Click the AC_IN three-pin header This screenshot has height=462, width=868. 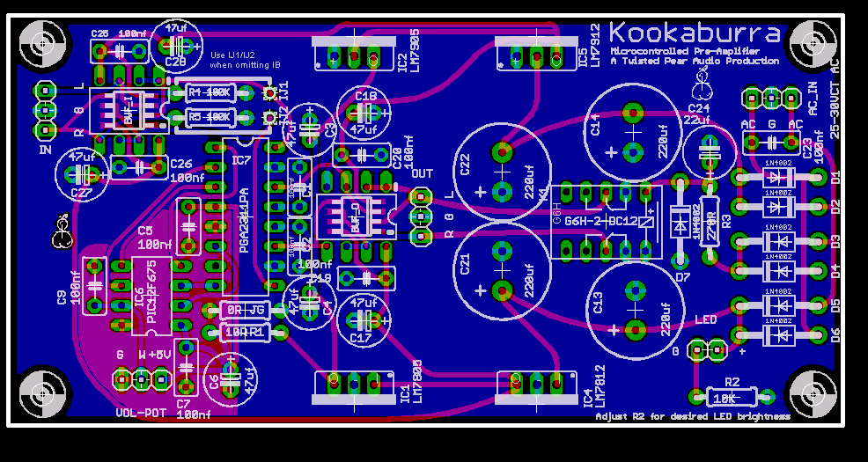pos(770,99)
